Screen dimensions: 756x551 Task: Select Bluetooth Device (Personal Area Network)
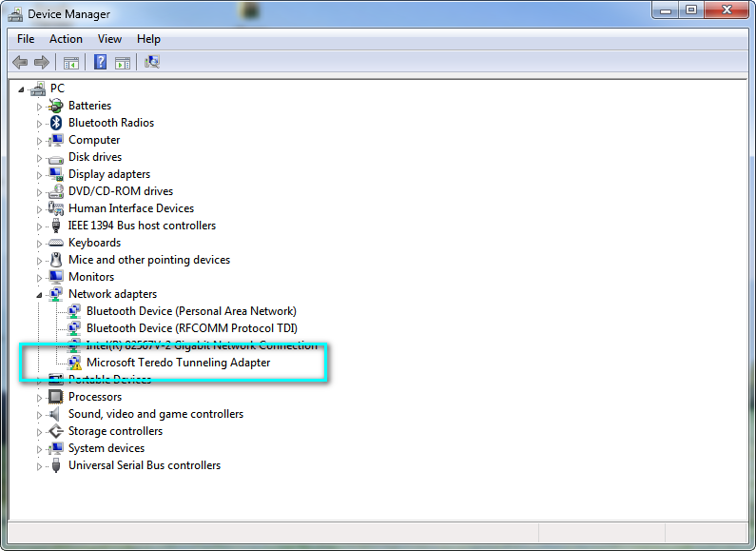(x=191, y=311)
